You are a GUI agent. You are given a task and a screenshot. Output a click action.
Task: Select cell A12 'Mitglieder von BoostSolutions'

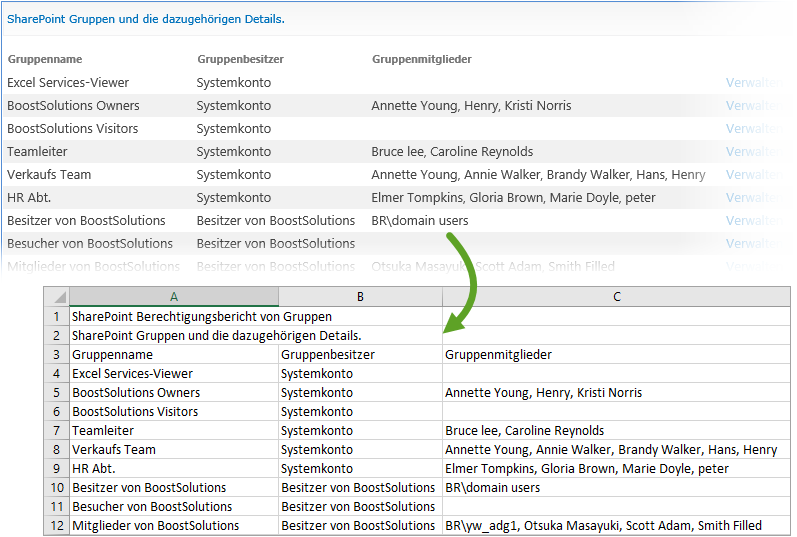coord(174,525)
